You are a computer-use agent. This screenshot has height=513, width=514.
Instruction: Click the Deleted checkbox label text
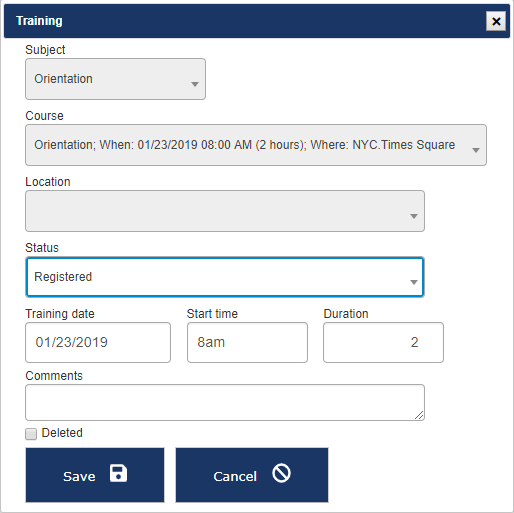click(x=62, y=433)
